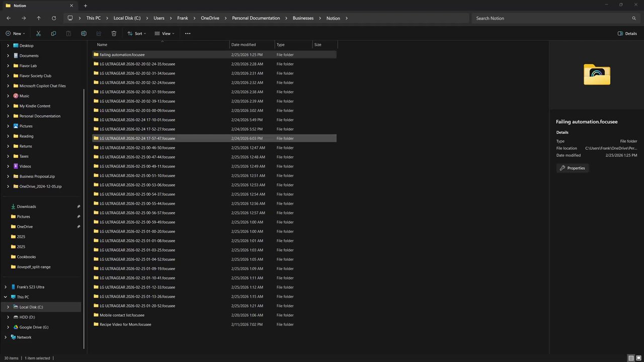This screenshot has width=644, height=362.
Task: Click the monitor icon in address bar
Action: (70, 18)
